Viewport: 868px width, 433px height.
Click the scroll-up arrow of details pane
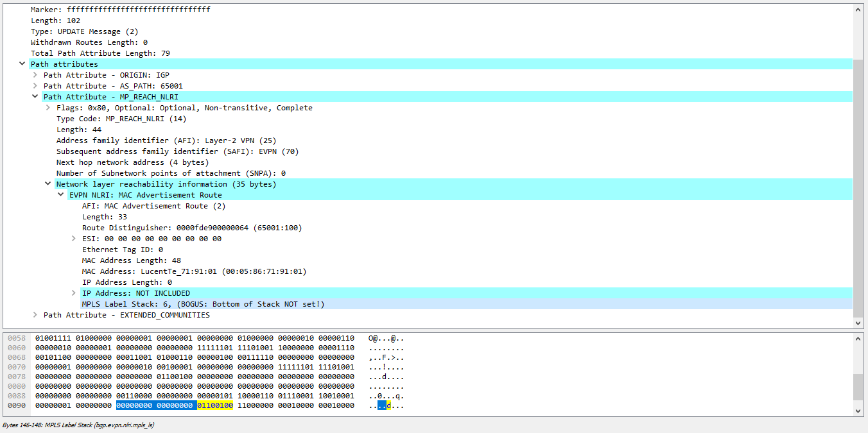(858, 10)
